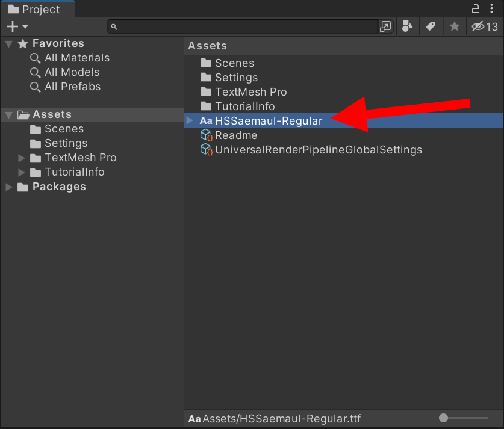The image size is (504, 429).
Task: Click TutorialInfo folder icon in asset list
Action: tap(206, 106)
